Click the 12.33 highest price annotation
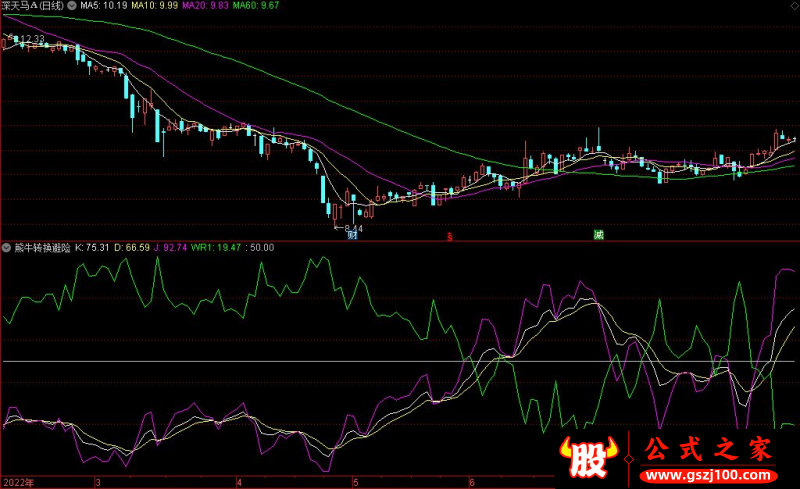 [30, 39]
